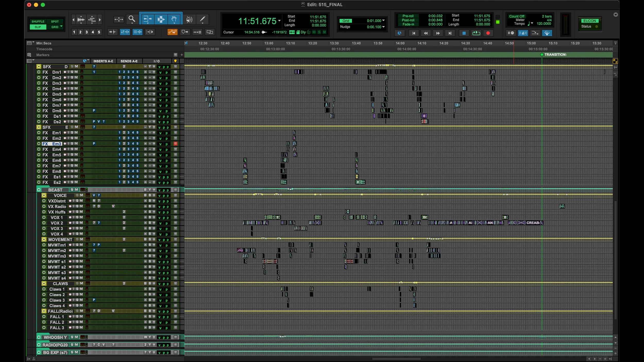
Task: Mute the BEAST folder track
Action: pos(76,190)
